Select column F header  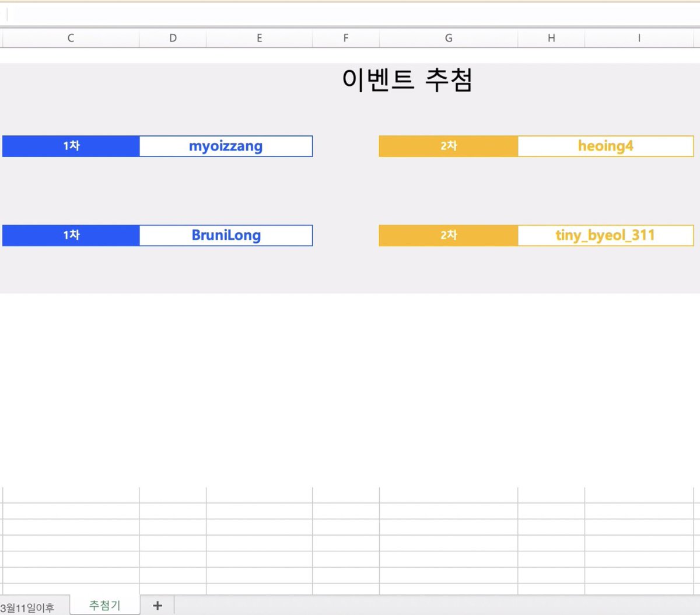point(346,38)
